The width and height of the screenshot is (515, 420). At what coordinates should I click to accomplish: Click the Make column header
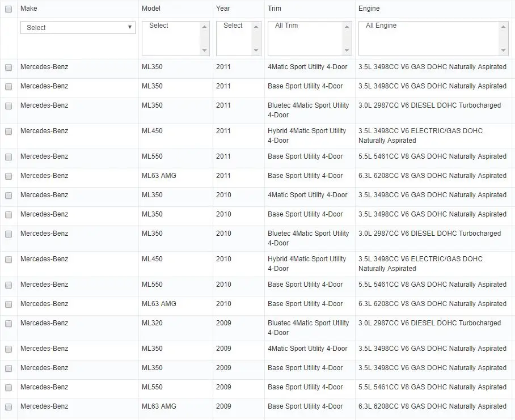[28, 9]
